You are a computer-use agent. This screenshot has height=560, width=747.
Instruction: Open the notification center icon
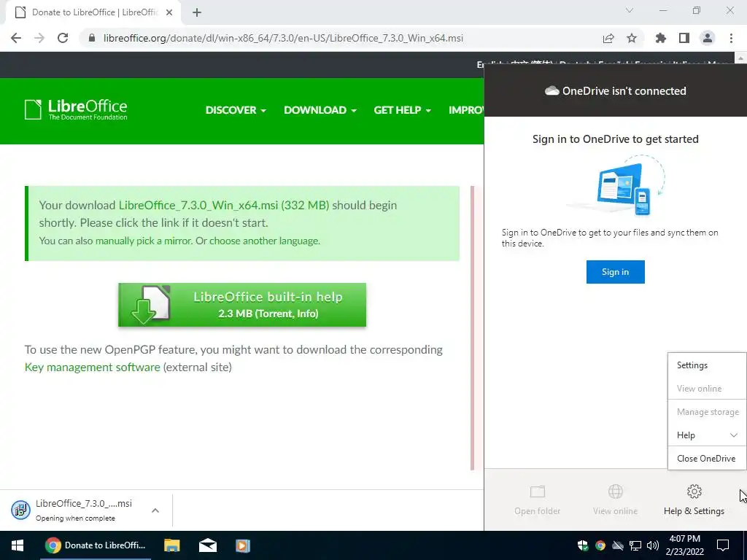(x=723, y=545)
